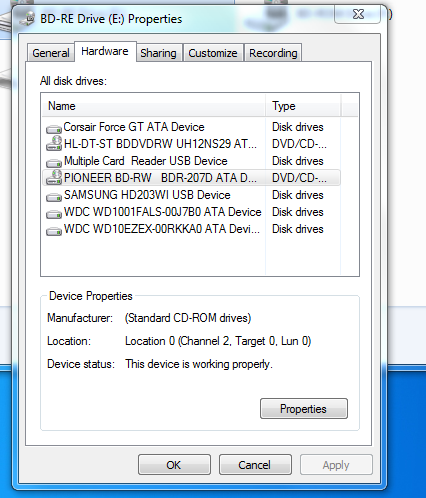
Task: Click the 'All disk drives:' label
Action: click(x=73, y=81)
